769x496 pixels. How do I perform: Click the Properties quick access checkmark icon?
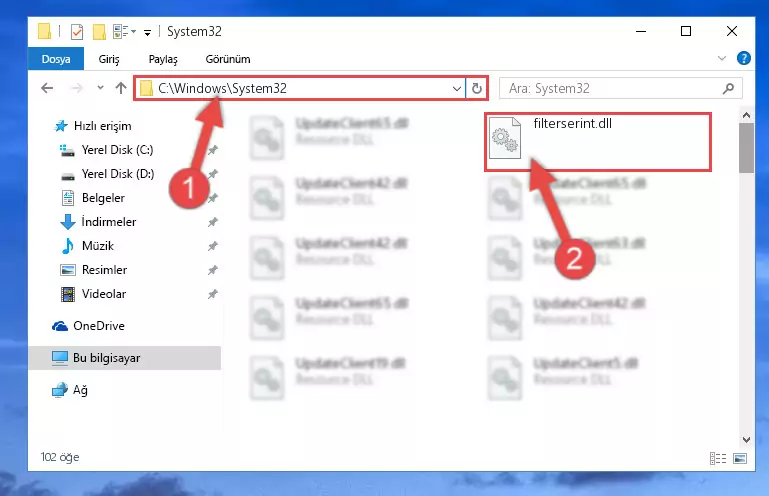click(77, 32)
